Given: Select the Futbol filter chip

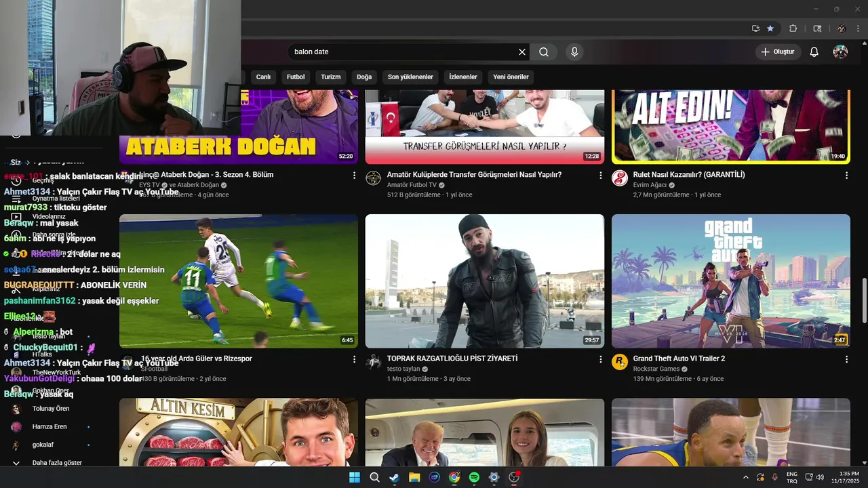Looking at the screenshot, I should pyautogui.click(x=296, y=77).
